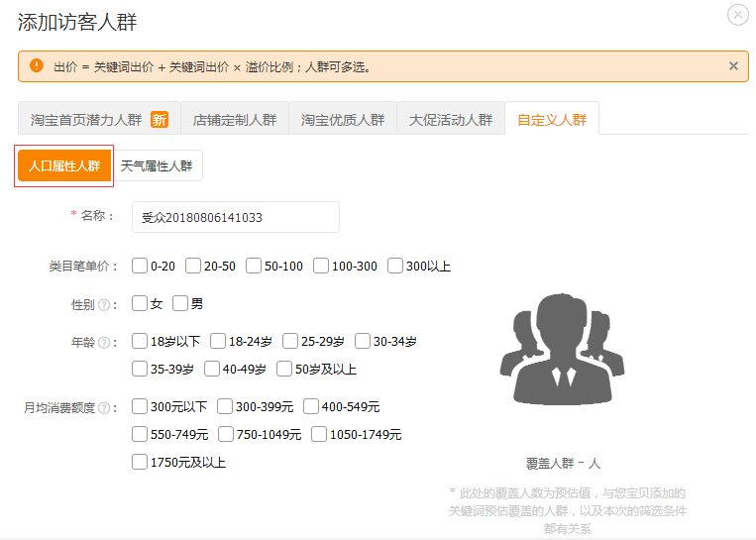
Task: Click the 名称 input field
Action: click(236, 217)
